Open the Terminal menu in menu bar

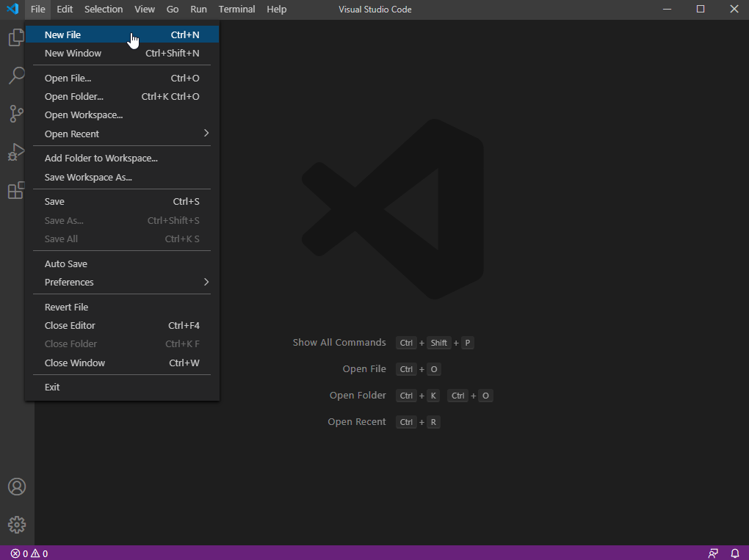[x=236, y=10]
